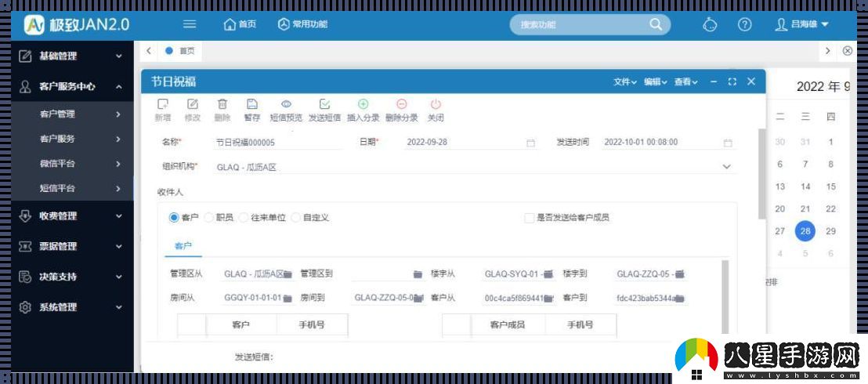Click the 极致JAN2.0 logo
Viewport: 868px width, 384px height.
(77, 24)
